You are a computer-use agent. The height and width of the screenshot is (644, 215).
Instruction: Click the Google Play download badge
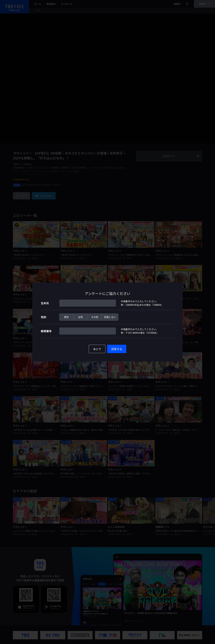(54, 607)
